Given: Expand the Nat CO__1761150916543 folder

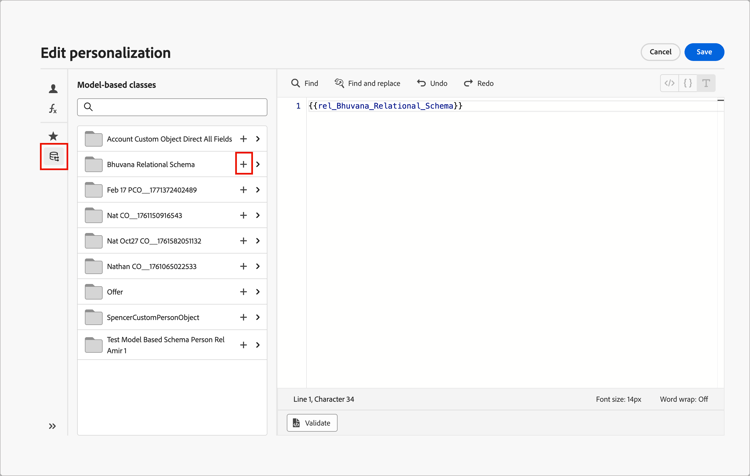Looking at the screenshot, I should (x=258, y=215).
